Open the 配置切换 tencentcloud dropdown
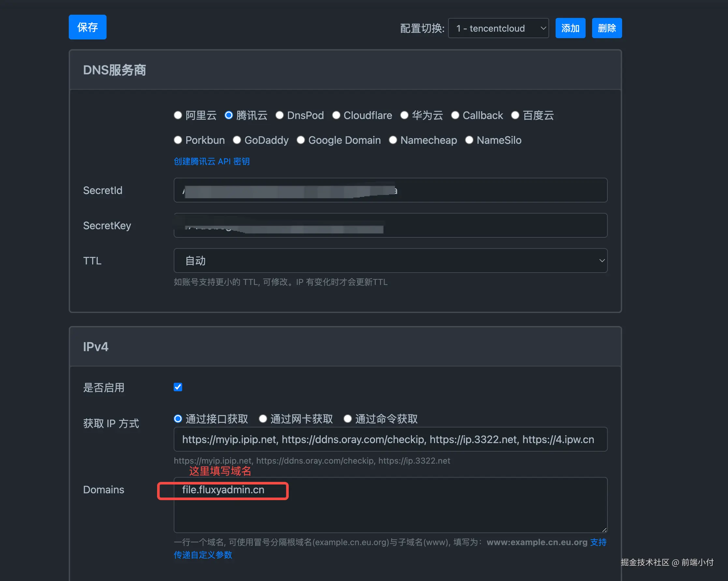This screenshot has width=728, height=581. (498, 28)
